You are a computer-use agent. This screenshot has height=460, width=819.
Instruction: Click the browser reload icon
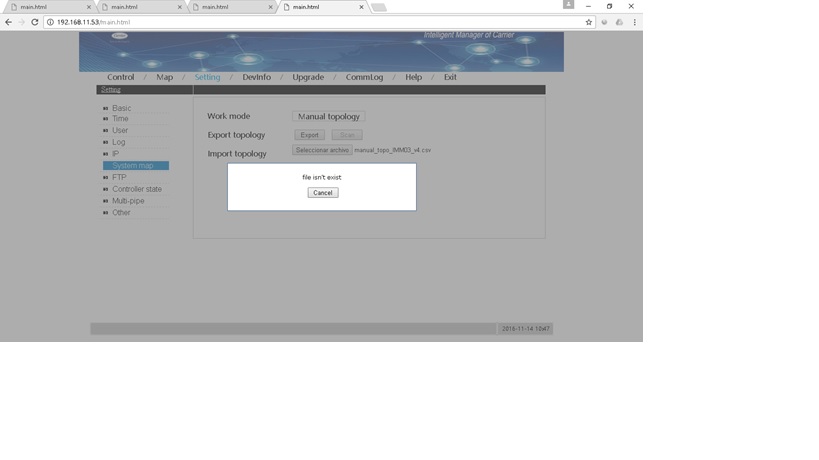35,22
